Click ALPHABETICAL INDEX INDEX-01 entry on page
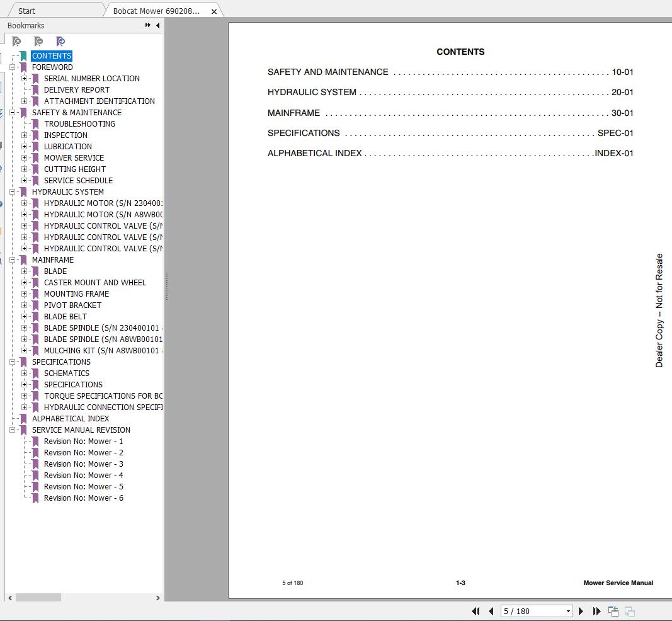The width and height of the screenshot is (672, 621). [450, 153]
